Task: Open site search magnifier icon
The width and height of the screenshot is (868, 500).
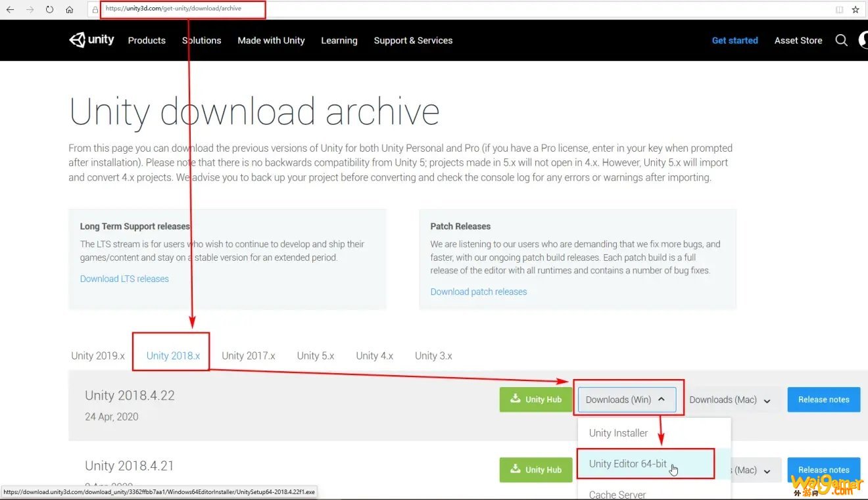Action: pyautogui.click(x=841, y=40)
